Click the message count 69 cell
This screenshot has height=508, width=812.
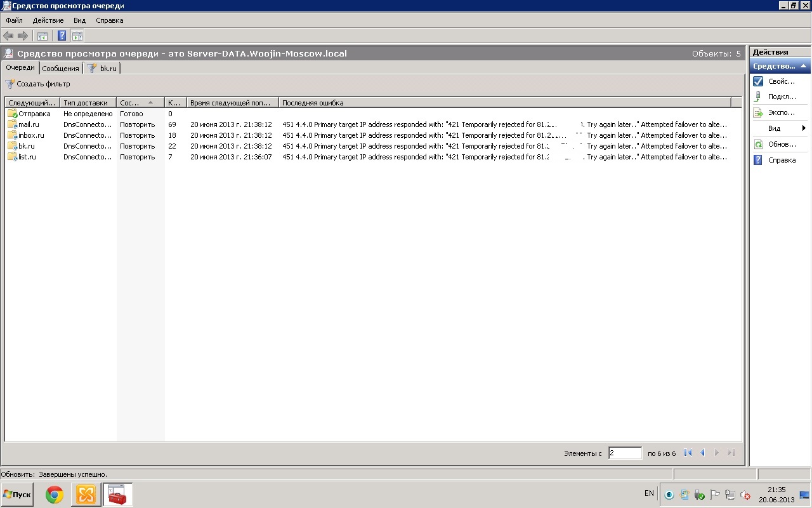click(x=173, y=124)
